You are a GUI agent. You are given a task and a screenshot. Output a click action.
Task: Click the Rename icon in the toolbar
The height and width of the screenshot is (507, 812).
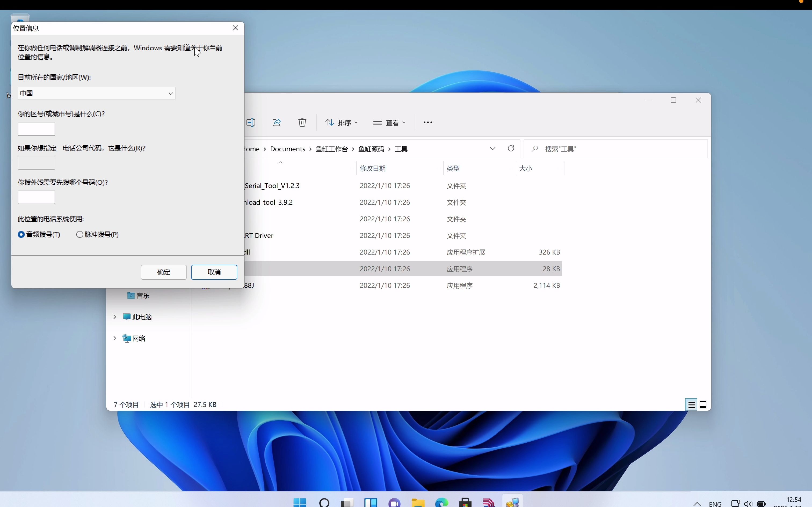pyautogui.click(x=251, y=122)
